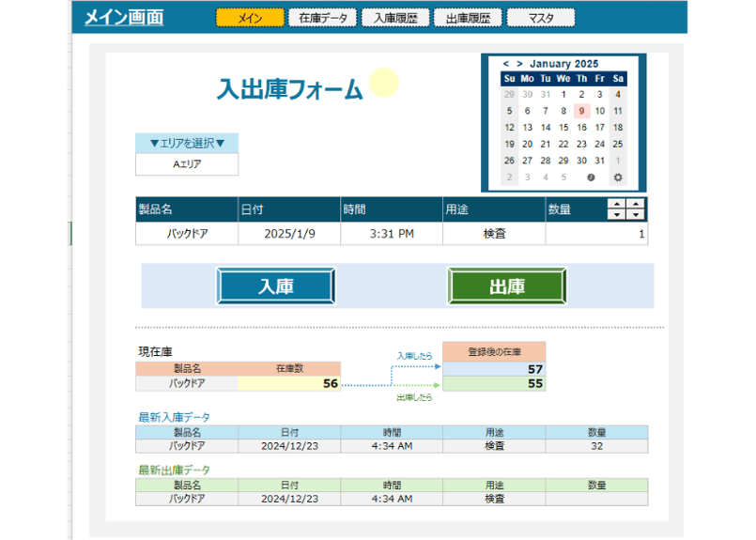Open the 在庫データ tab

coord(322,19)
